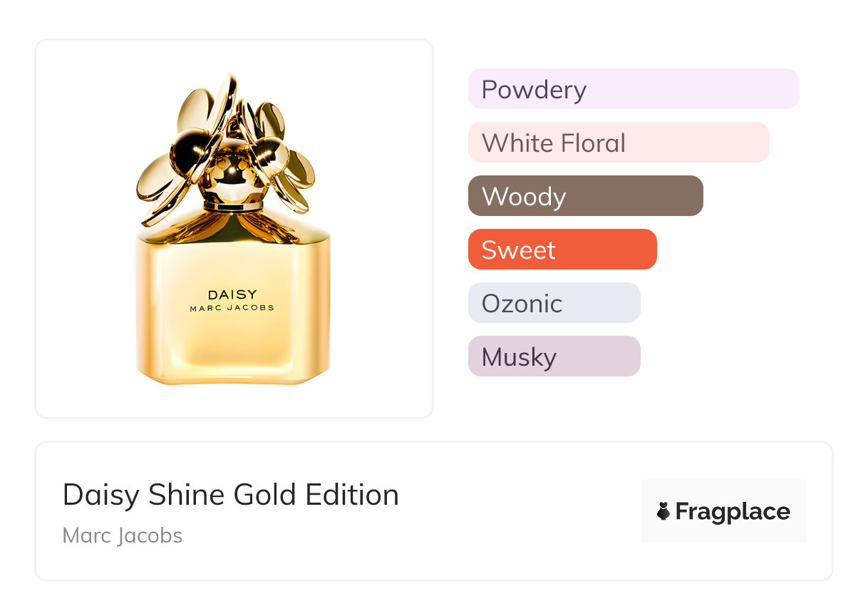Click the brown Woody accord bar
868x616 pixels.
585,196
